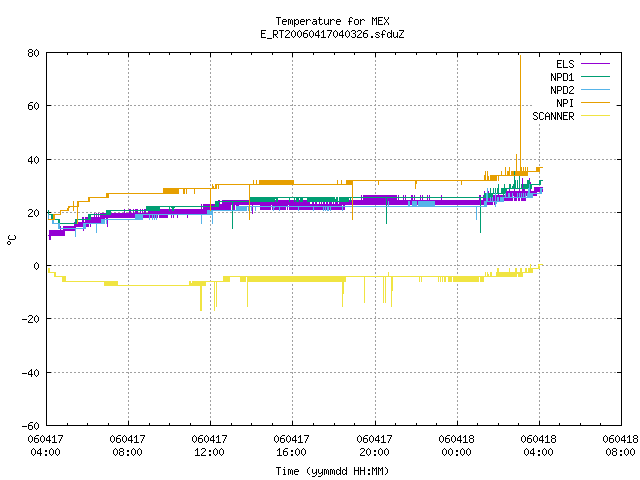Click the NPD2 legend label

coord(562,90)
